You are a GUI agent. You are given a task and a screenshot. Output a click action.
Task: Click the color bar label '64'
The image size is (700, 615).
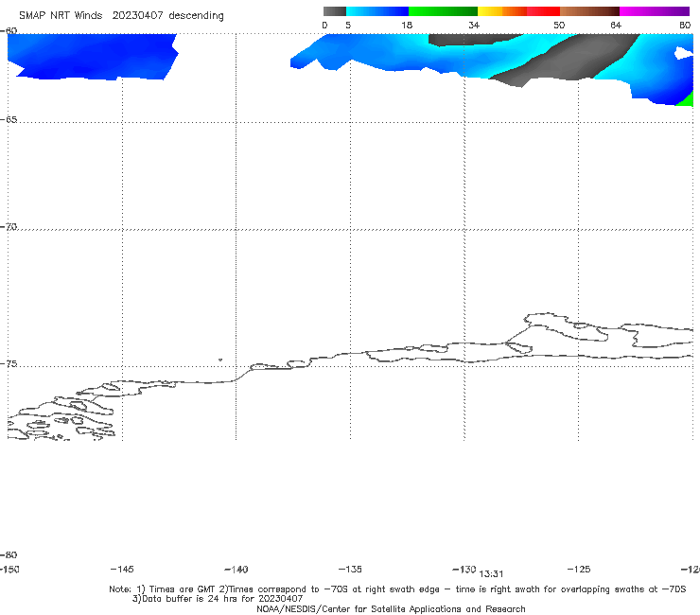[x=616, y=25]
